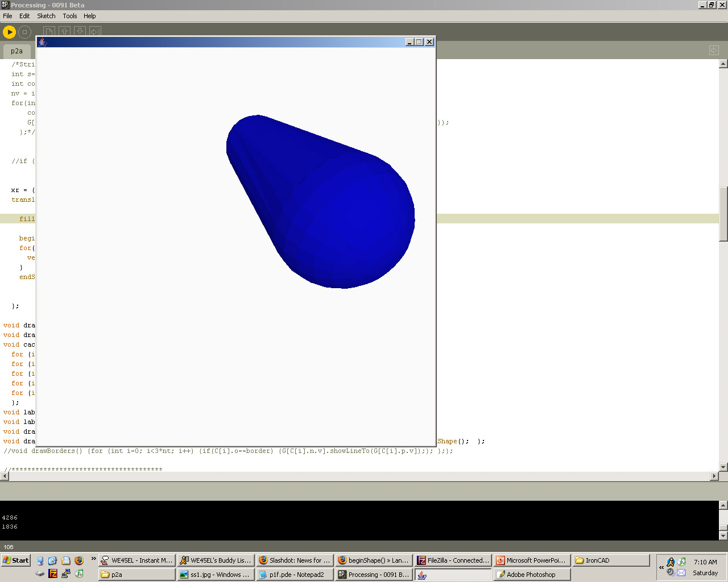Minimize the sketch output window
The height and width of the screenshot is (582, 728).
tap(409, 42)
